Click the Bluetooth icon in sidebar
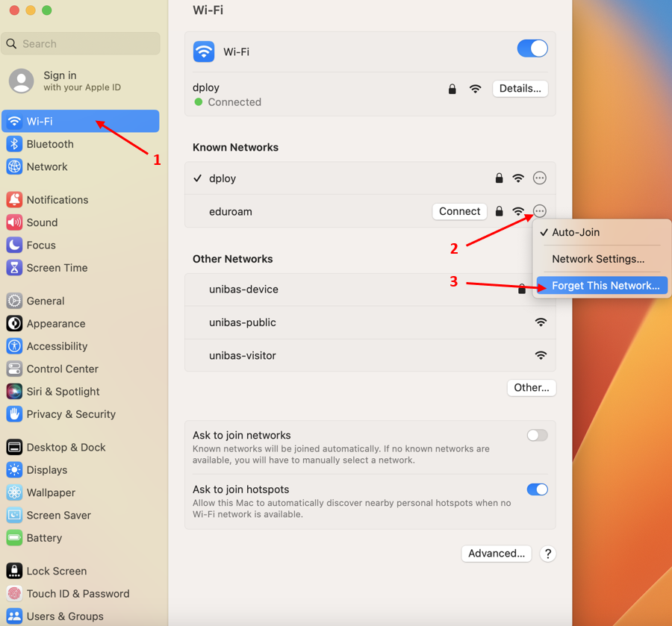This screenshot has width=672, height=626. 14,144
